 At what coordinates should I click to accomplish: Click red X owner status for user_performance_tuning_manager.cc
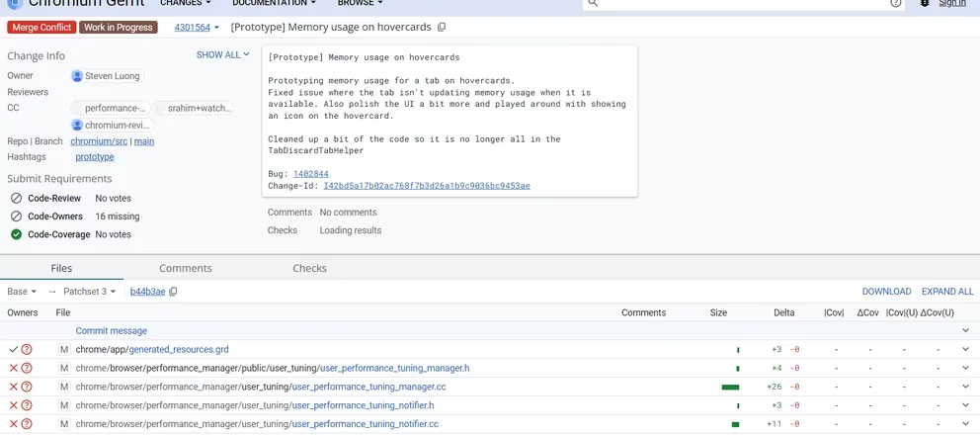tap(13, 388)
